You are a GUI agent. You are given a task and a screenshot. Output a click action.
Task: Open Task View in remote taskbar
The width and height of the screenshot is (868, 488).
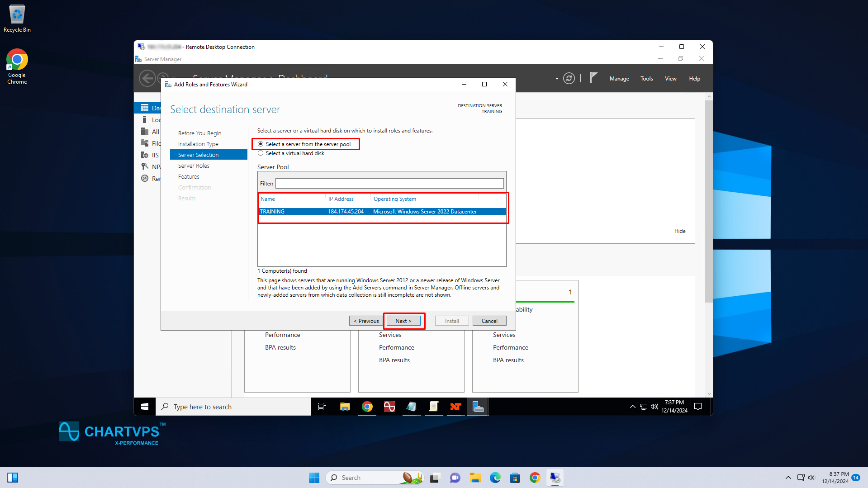pyautogui.click(x=322, y=407)
